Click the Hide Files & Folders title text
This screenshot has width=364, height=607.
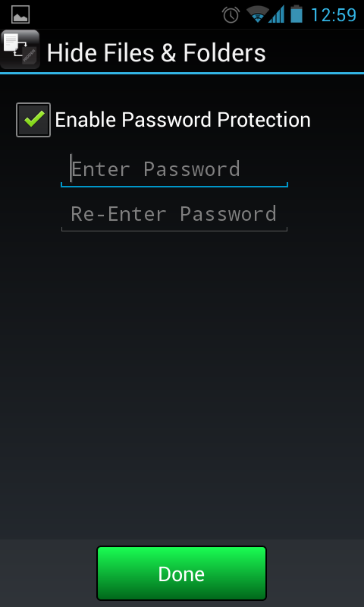click(x=156, y=52)
